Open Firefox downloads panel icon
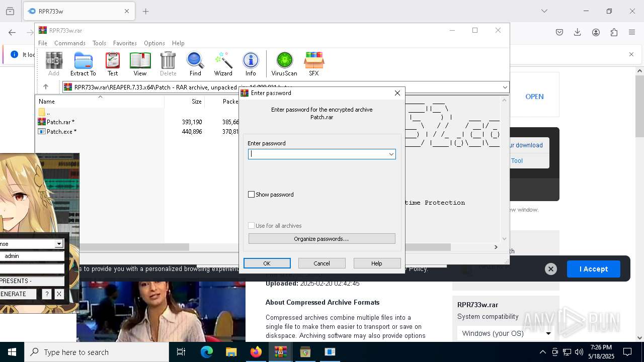 point(578,32)
